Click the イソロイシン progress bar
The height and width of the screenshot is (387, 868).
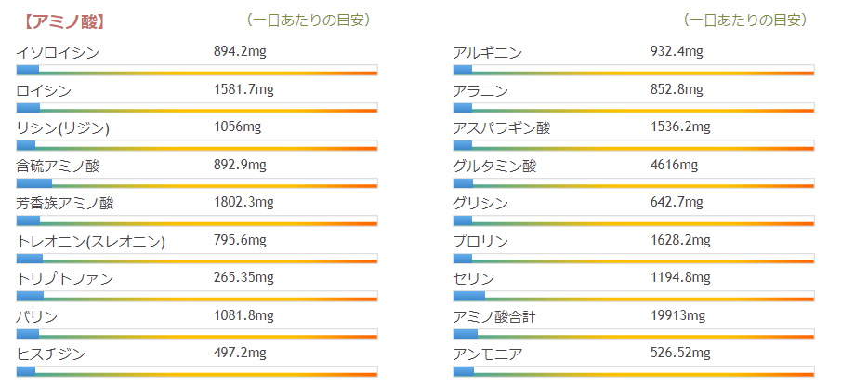click(x=196, y=71)
